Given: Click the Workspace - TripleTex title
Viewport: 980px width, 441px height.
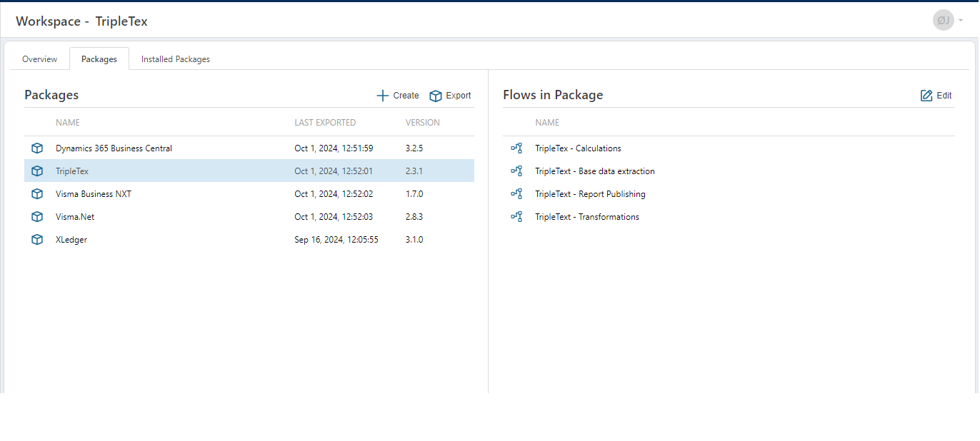Looking at the screenshot, I should (81, 21).
